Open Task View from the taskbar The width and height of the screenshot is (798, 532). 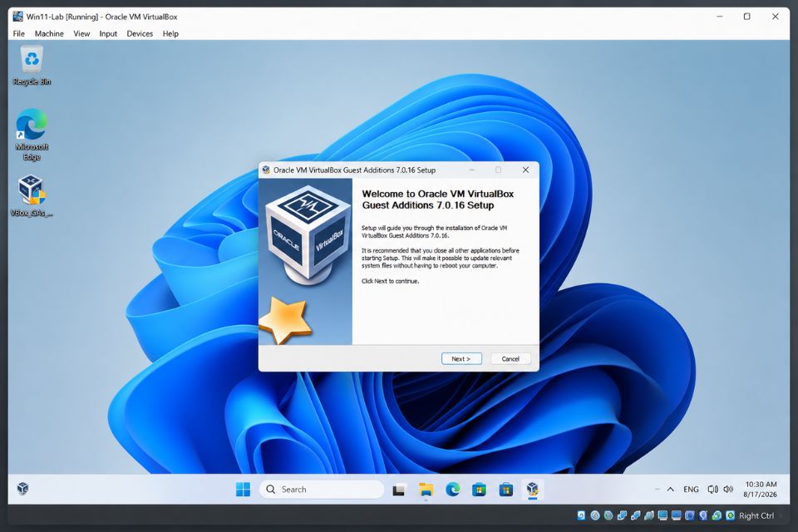(398, 490)
